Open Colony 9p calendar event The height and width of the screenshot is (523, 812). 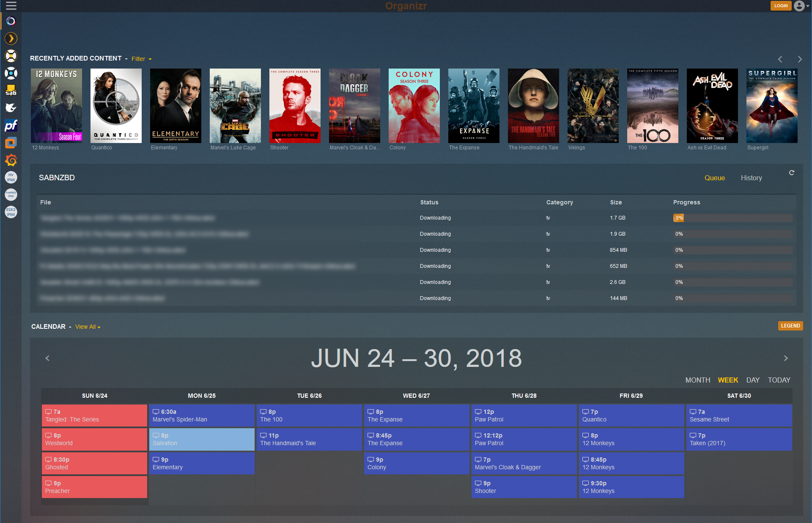(x=417, y=463)
